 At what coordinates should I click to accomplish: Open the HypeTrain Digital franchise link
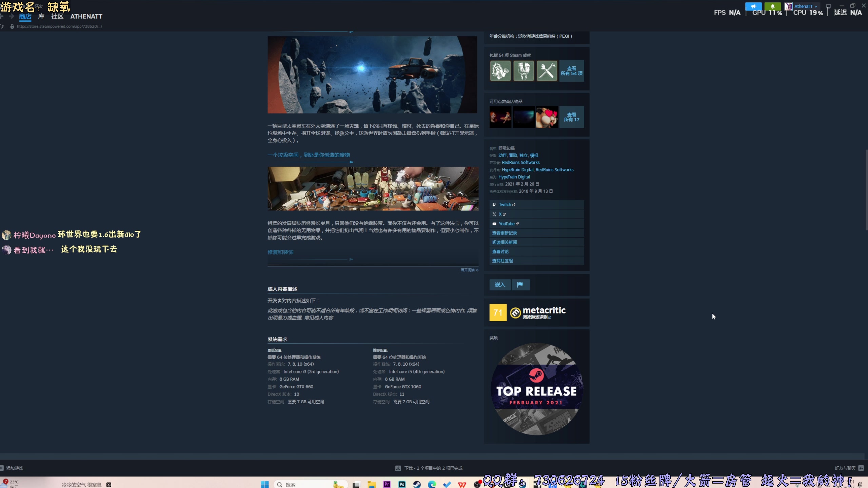point(514,177)
